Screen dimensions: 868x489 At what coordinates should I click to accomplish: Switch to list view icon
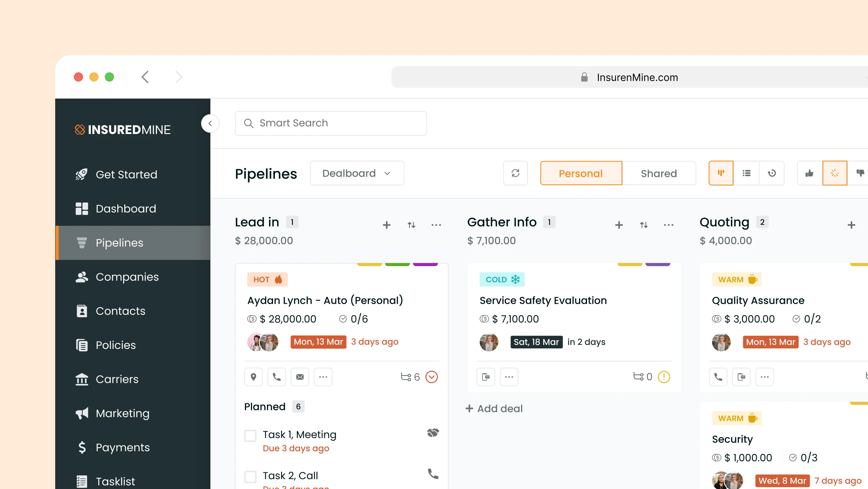(746, 173)
